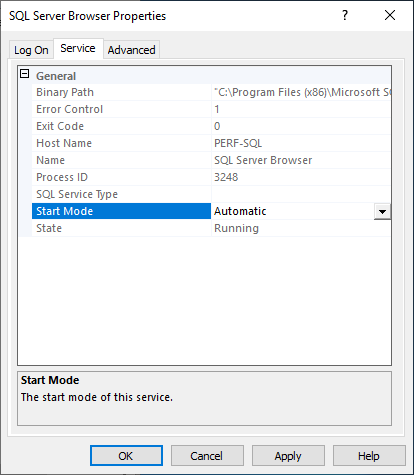Click the OK button
This screenshot has height=475, width=414.
pyautogui.click(x=126, y=456)
